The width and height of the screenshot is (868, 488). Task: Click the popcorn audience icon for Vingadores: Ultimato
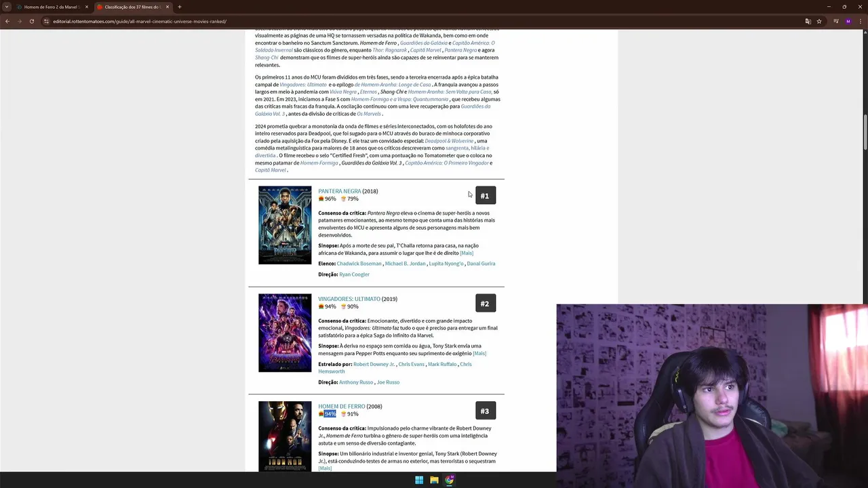(344, 306)
